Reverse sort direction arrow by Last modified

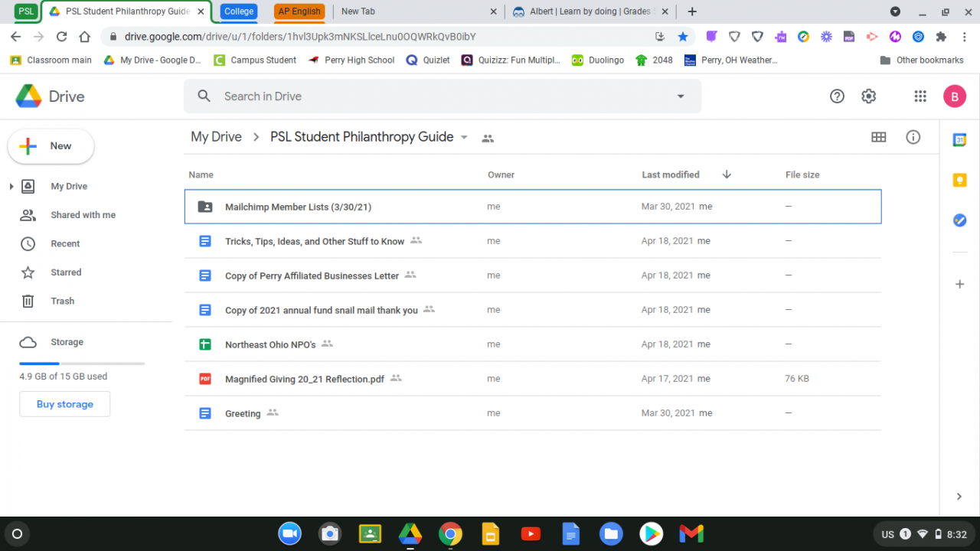click(x=727, y=174)
